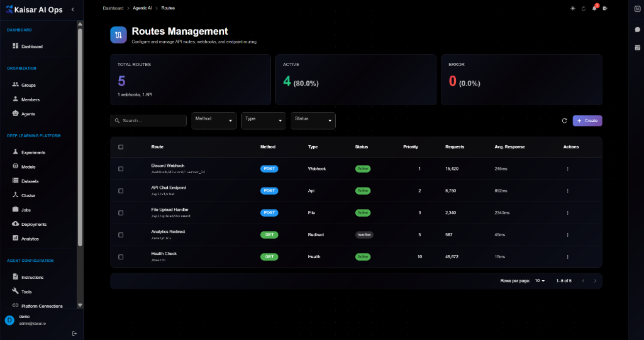644x340 pixels.
Task: Click the sidebar sign-out icon
Action: tap(74, 334)
